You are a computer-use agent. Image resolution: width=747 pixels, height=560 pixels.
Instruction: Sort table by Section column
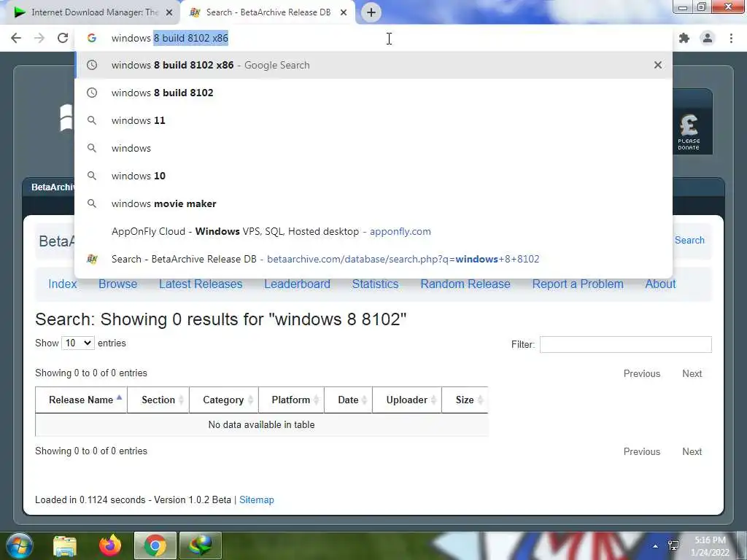(x=158, y=400)
